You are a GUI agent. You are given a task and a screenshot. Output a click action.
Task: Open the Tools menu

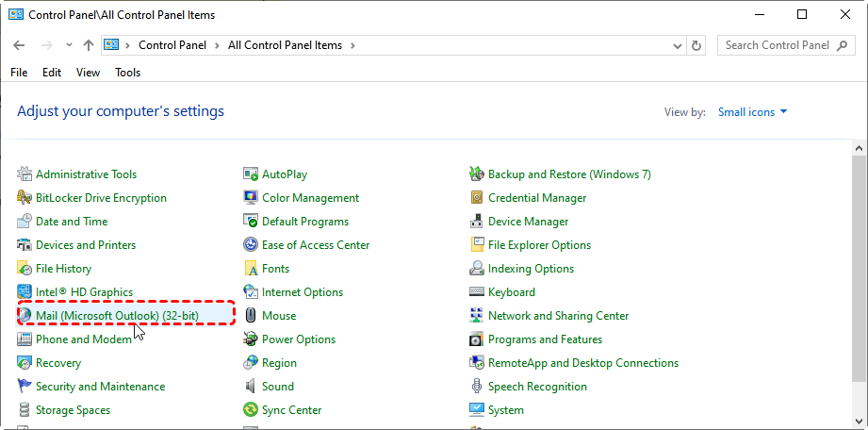(x=127, y=73)
